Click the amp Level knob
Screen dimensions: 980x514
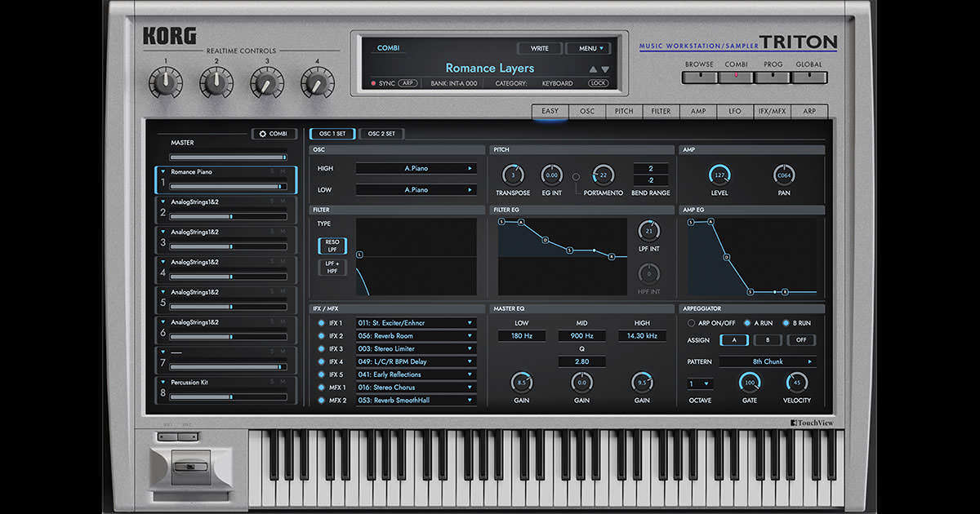click(x=719, y=175)
